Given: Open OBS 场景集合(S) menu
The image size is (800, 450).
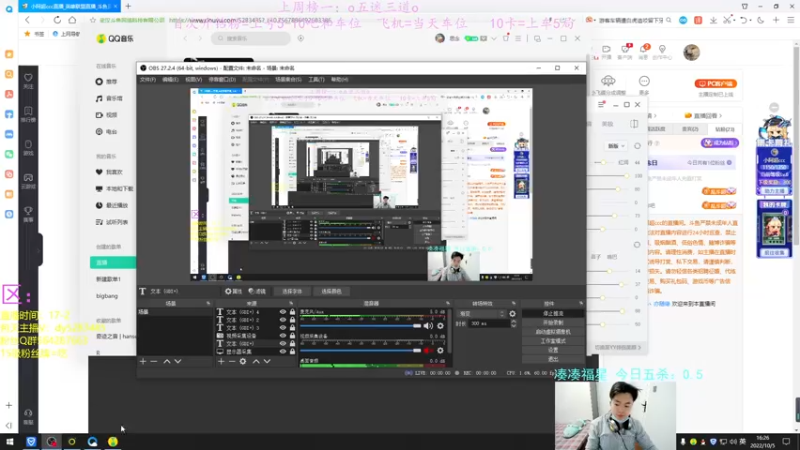Looking at the screenshot, I should 288,80.
